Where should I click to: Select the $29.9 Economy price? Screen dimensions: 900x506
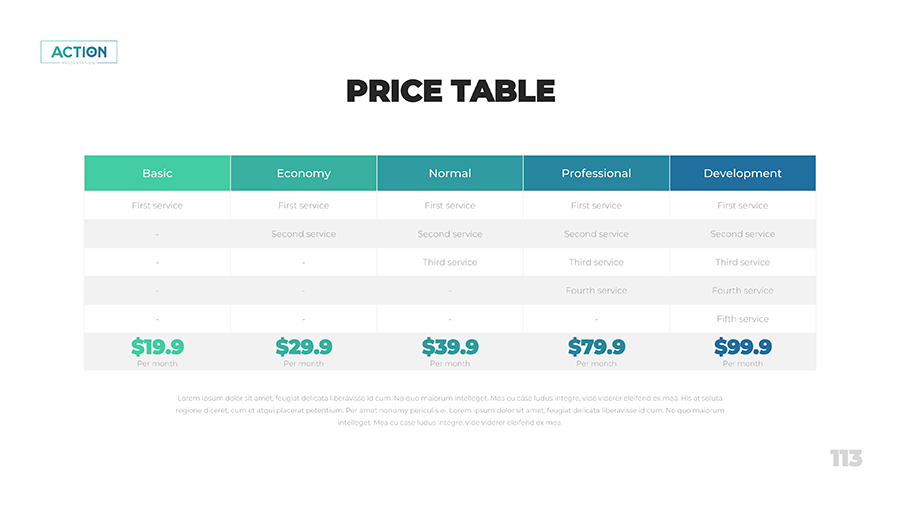pyautogui.click(x=303, y=347)
